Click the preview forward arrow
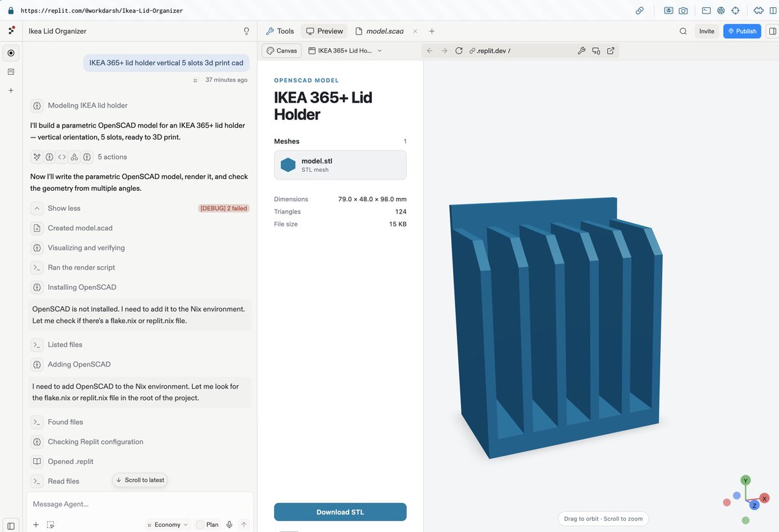 (444, 51)
